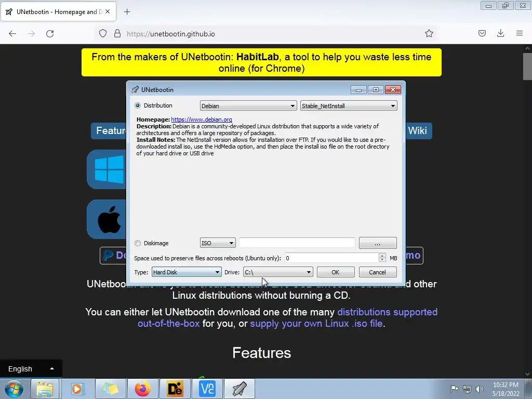Open the Firefox downloads panel
Image resolution: width=532 pixels, height=399 pixels.
[500, 34]
